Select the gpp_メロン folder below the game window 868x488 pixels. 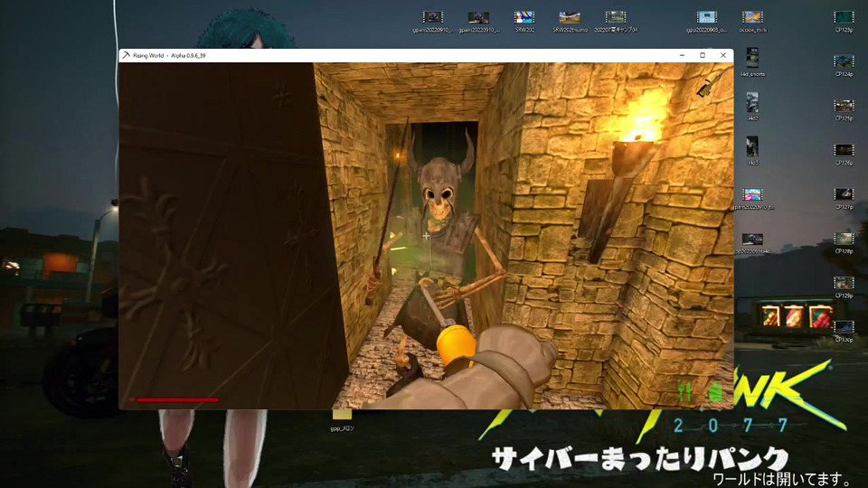(342, 420)
